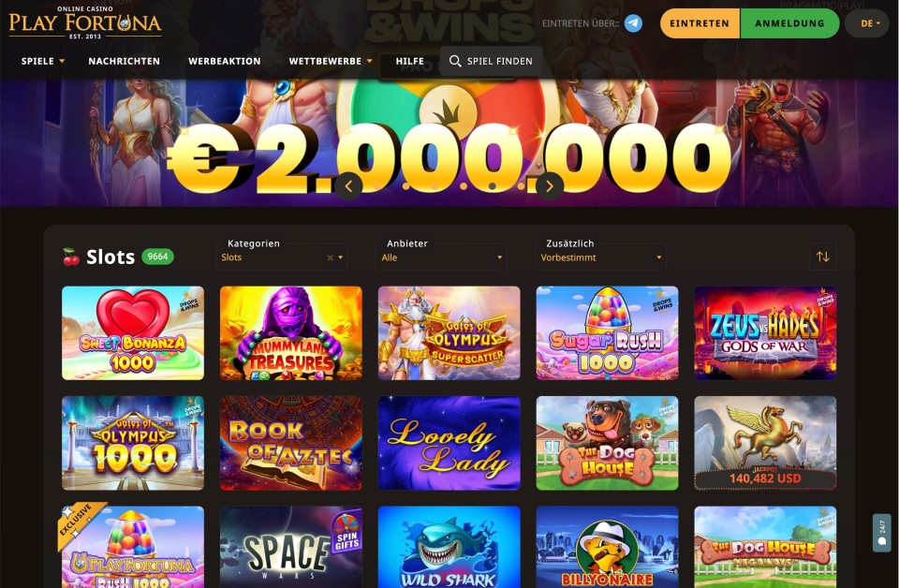
Task: Open the DE language selector
Action: pos(870,23)
